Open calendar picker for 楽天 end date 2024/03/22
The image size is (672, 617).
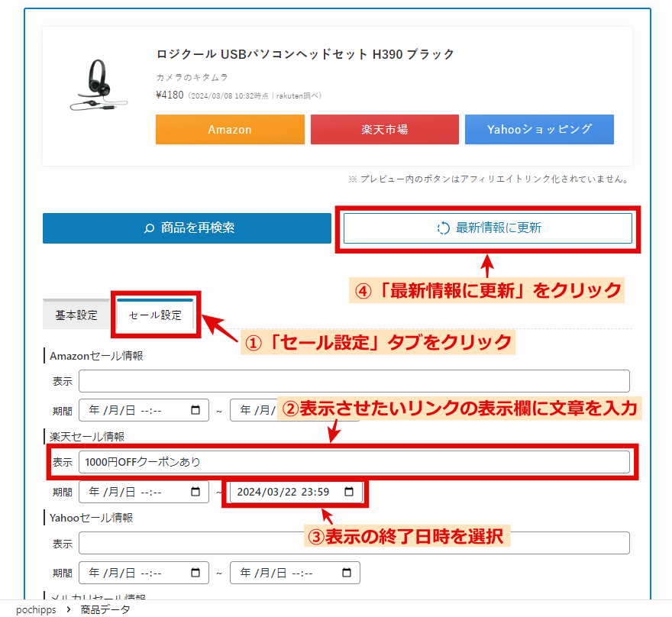(x=349, y=492)
